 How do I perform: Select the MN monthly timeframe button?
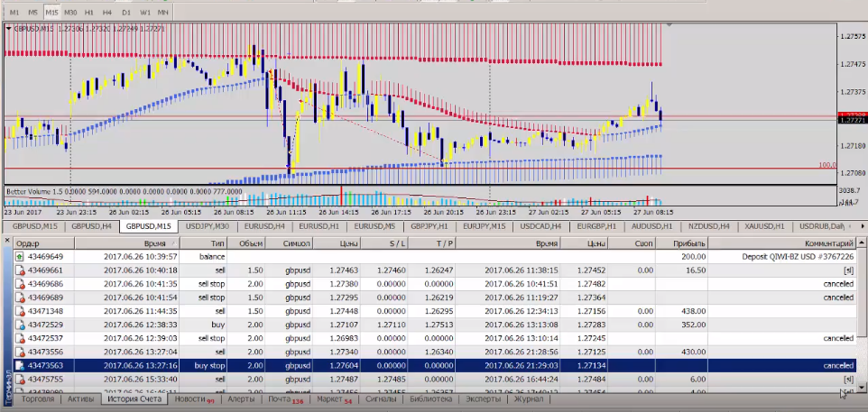point(162,14)
